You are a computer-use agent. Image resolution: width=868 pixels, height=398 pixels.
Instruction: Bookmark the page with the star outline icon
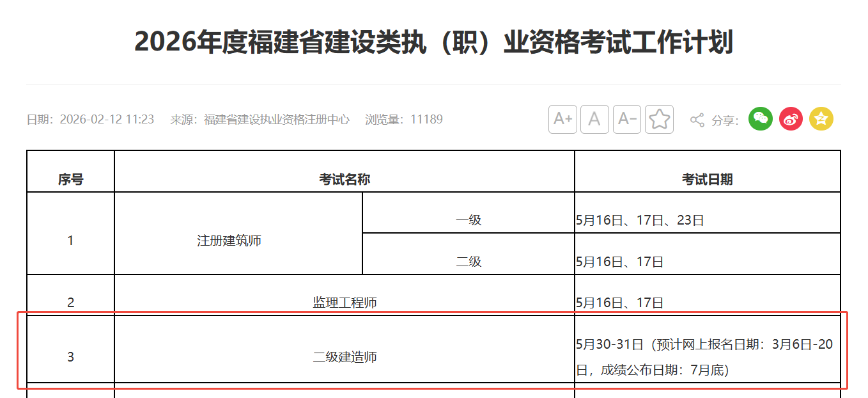[x=659, y=120]
